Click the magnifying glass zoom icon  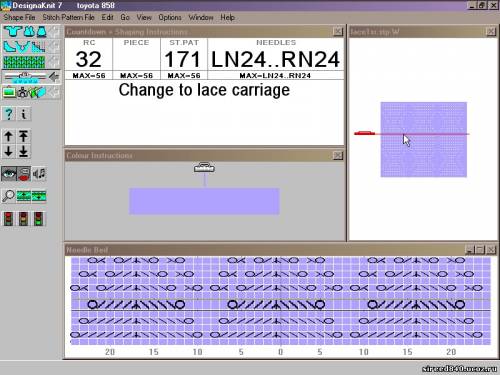pos(8,196)
